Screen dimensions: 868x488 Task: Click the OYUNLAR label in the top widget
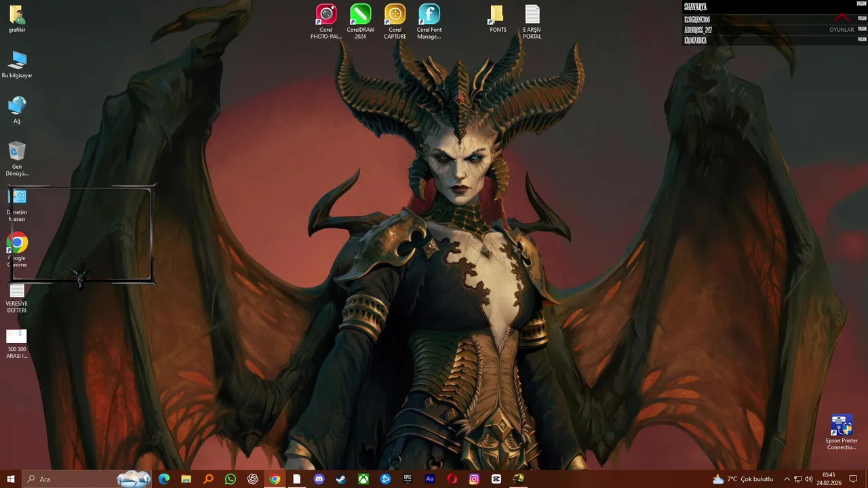tap(842, 30)
